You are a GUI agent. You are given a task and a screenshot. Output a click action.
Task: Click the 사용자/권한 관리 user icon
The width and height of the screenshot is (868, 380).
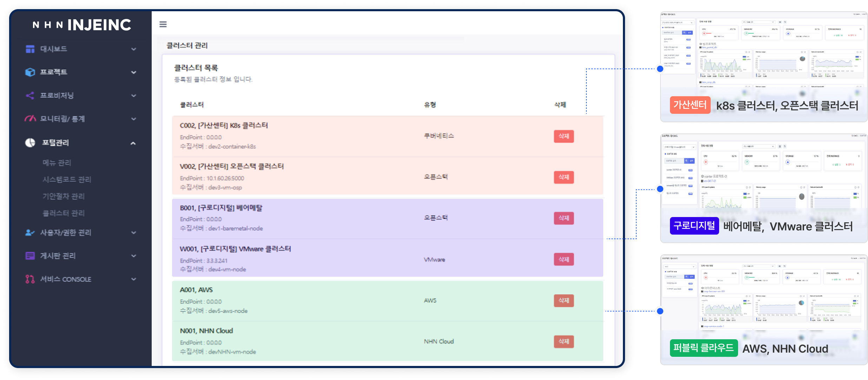pyautogui.click(x=30, y=232)
